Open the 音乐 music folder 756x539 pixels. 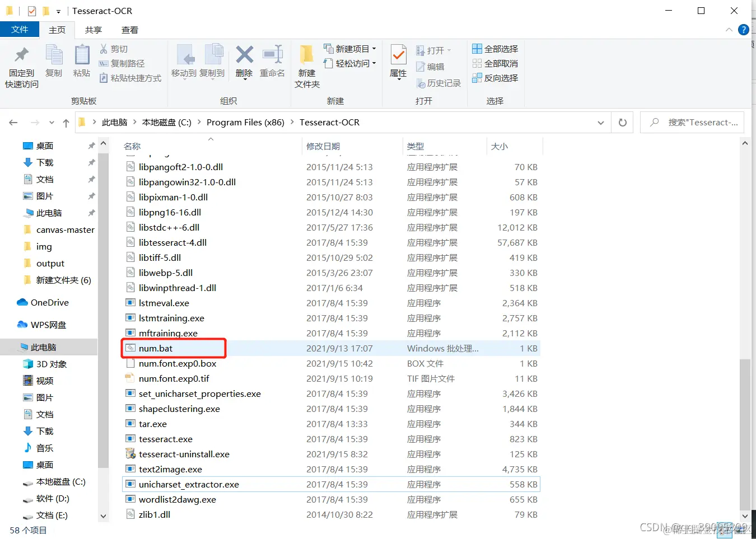click(38, 448)
